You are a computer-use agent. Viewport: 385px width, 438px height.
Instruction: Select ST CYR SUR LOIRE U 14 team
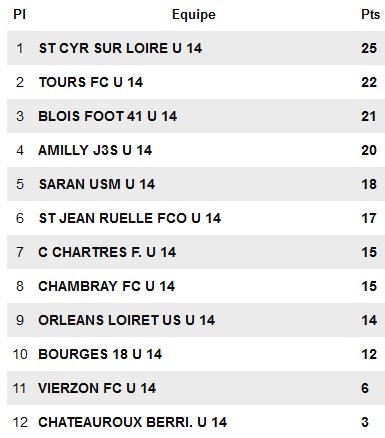pos(120,48)
